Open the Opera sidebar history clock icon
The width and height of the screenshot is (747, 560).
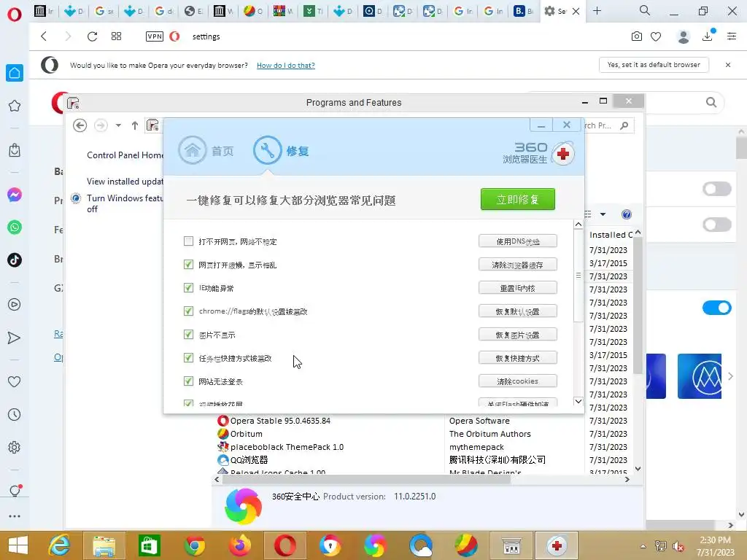15,415
